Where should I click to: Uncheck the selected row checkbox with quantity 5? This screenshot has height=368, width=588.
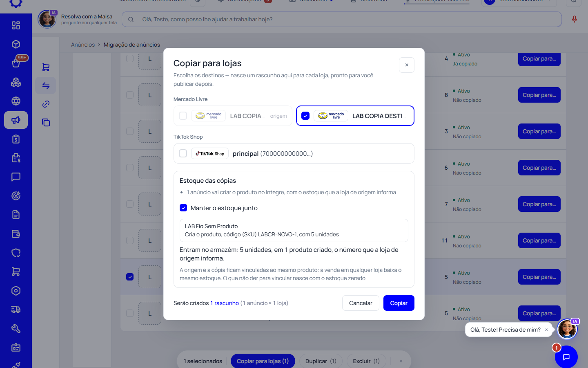click(x=130, y=277)
